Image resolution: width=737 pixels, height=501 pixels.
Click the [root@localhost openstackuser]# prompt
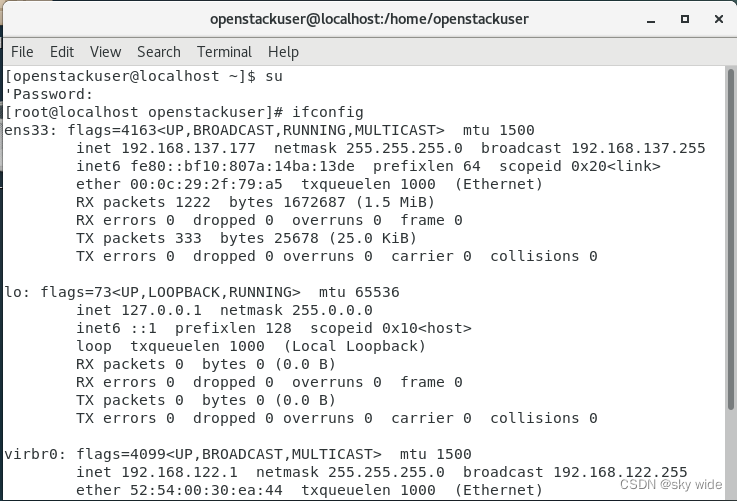pyautogui.click(x=144, y=112)
